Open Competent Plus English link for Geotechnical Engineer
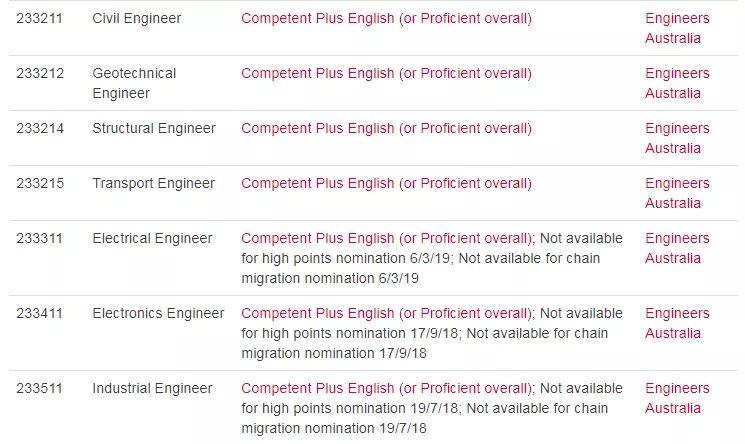Screen dimensions: 745x444 (386, 74)
